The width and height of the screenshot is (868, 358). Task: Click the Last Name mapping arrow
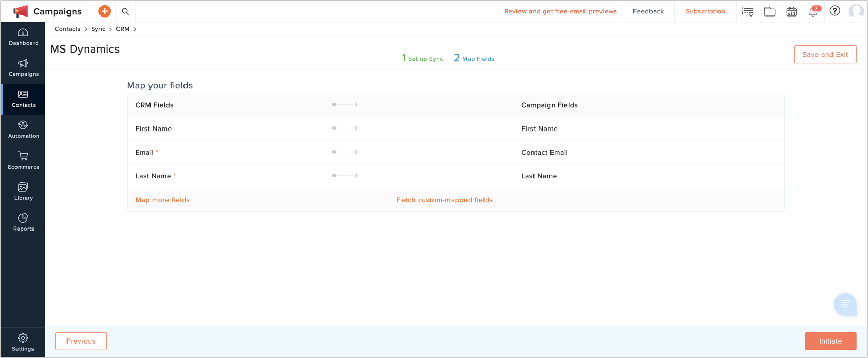tap(345, 176)
